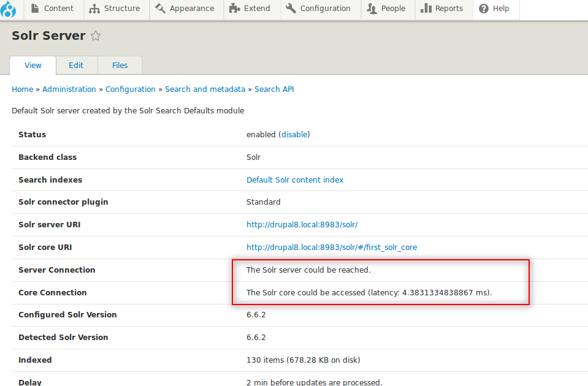588x386 pixels.
Task: Click '2 min before updates are processed' text
Action: 315,382
